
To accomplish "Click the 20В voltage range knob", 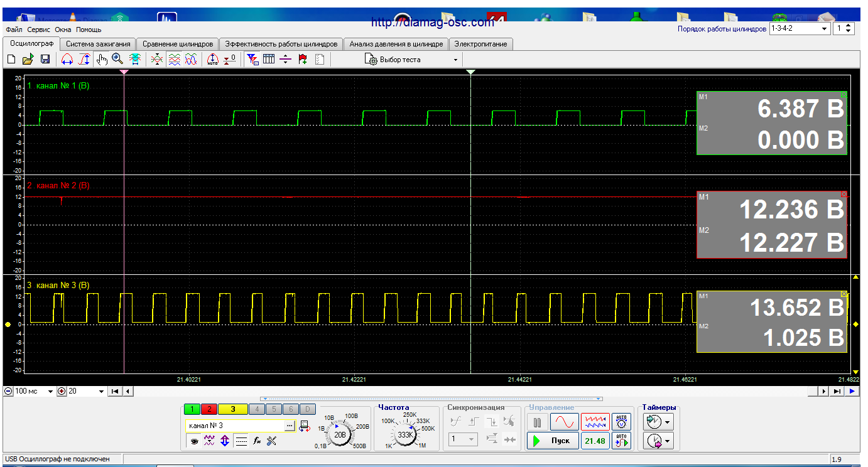I will click(340, 434).
